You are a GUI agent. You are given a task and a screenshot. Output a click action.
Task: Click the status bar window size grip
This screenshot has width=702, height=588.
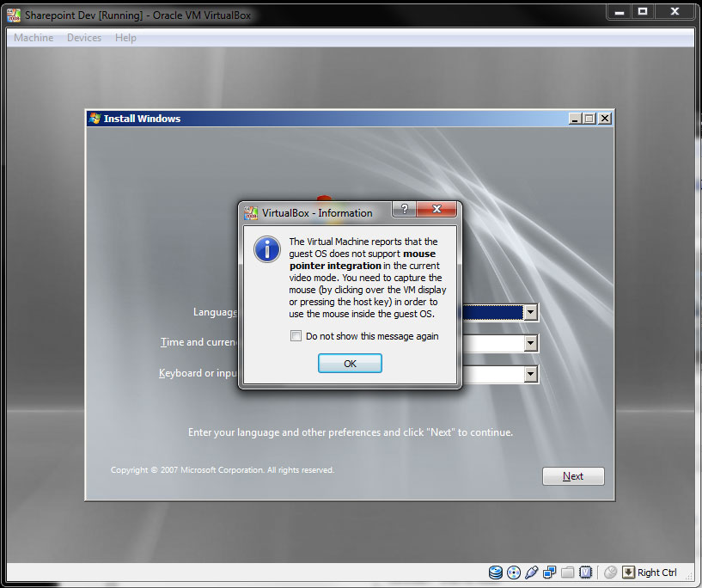tap(690, 578)
